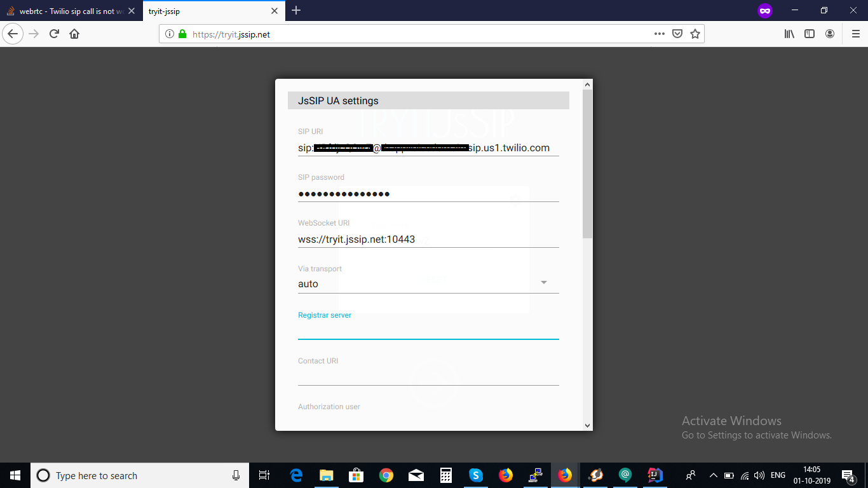Click the taskbar search box
Image resolution: width=868 pixels, height=488 pixels.
click(x=140, y=475)
